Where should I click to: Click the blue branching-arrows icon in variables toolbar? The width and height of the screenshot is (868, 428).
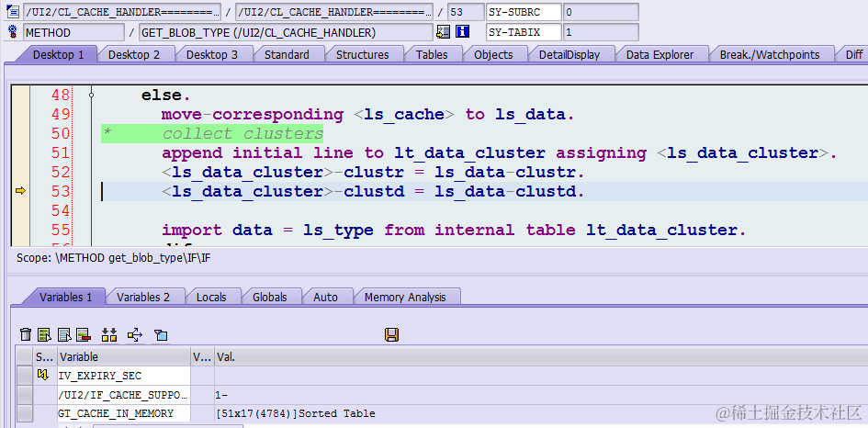click(134, 334)
